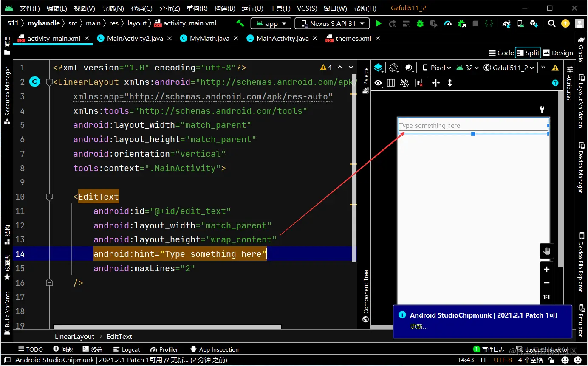Open the VCS menu
Image resolution: width=588 pixels, height=366 pixels.
[x=307, y=8]
